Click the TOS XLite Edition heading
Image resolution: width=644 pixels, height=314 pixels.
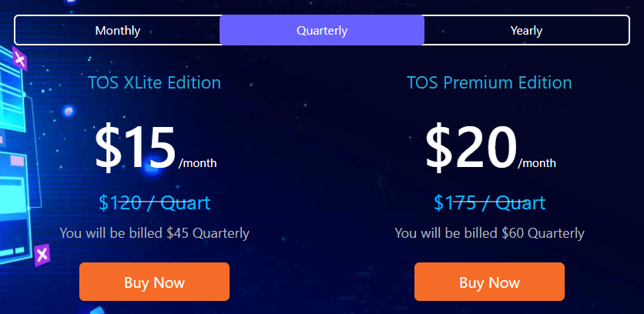154,82
